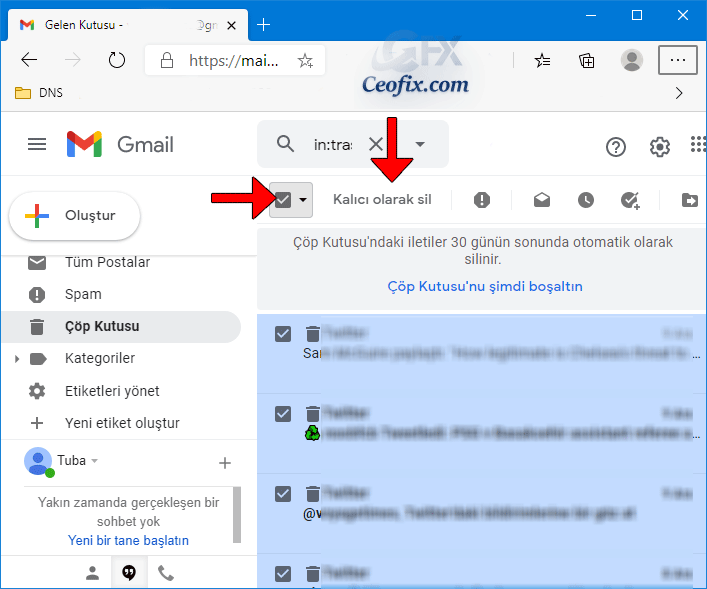Open the DNS bookmarks folder
This screenshot has height=589, width=707.
point(39,93)
